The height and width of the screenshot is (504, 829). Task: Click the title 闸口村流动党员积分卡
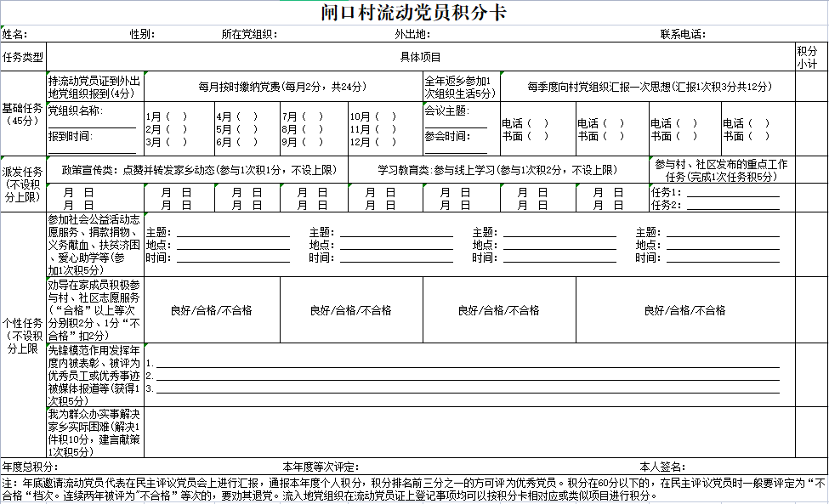point(414,14)
